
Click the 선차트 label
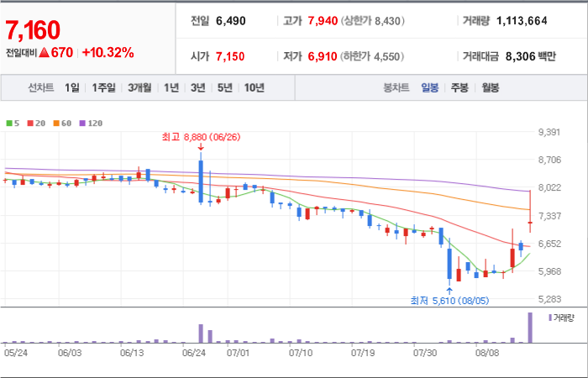pyautogui.click(x=41, y=87)
